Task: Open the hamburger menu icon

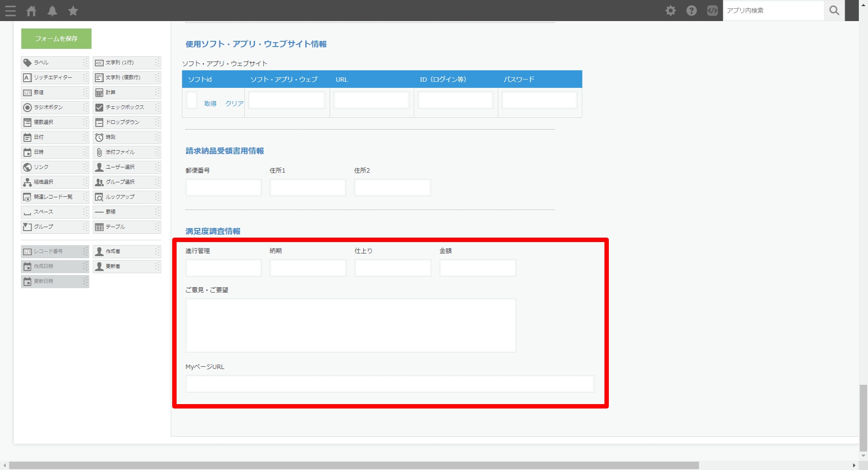Action: point(10,11)
